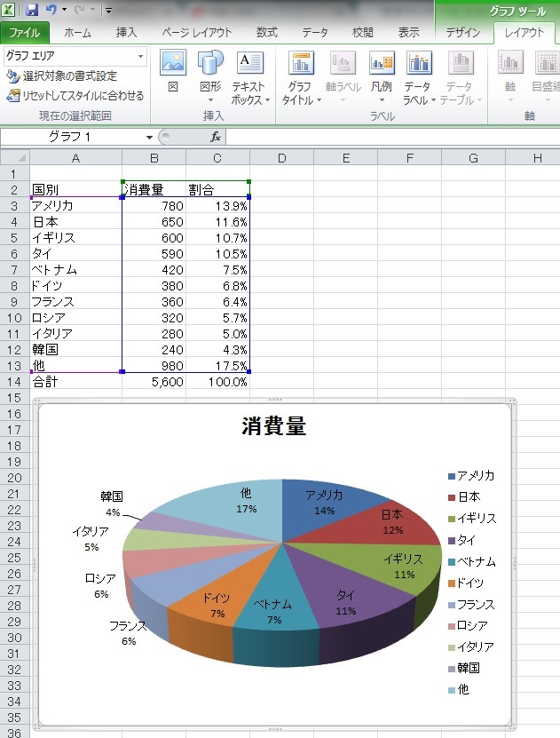
Task: Click the Redo arrow icon
Action: [x=80, y=10]
